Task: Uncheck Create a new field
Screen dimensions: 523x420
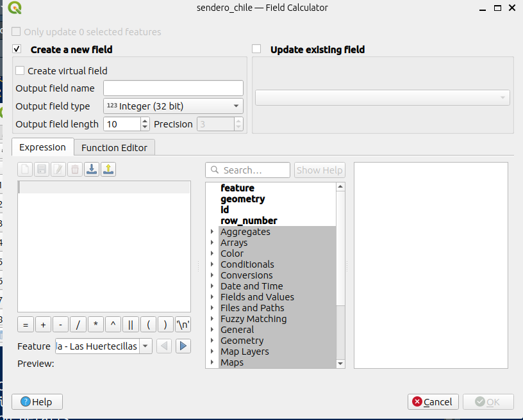Action: tap(17, 49)
